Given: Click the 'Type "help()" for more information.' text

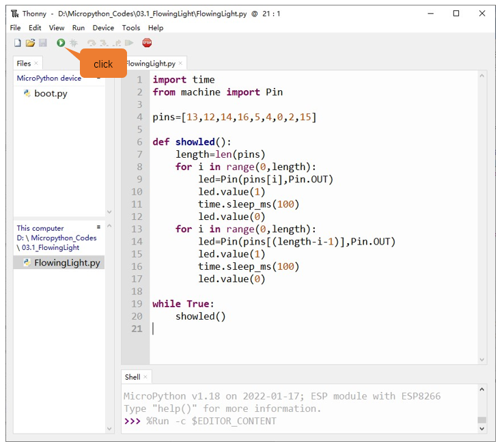Looking at the screenshot, I should [222, 408].
